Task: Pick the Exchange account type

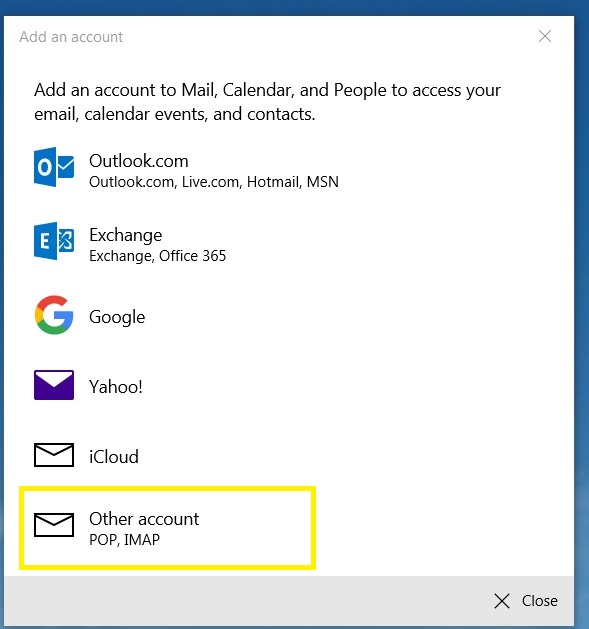Action: click(130, 244)
